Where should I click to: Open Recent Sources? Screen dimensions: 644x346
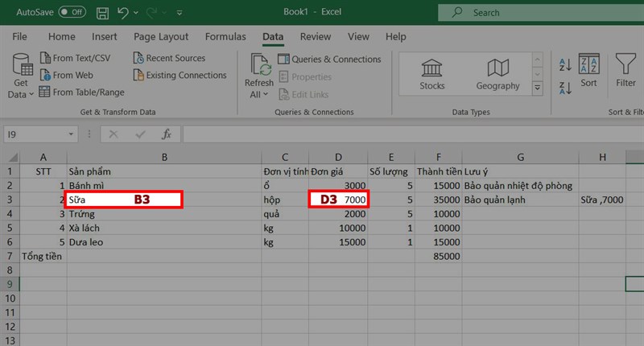[x=169, y=58]
